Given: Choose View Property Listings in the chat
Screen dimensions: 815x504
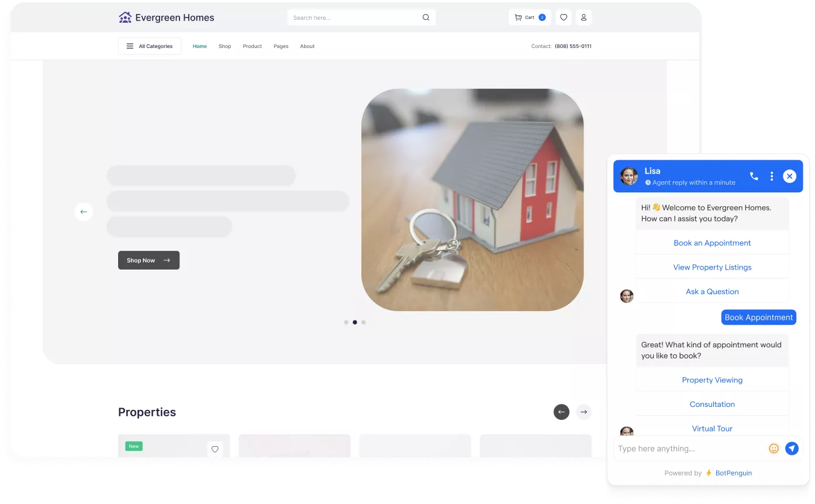Looking at the screenshot, I should pyautogui.click(x=712, y=267).
